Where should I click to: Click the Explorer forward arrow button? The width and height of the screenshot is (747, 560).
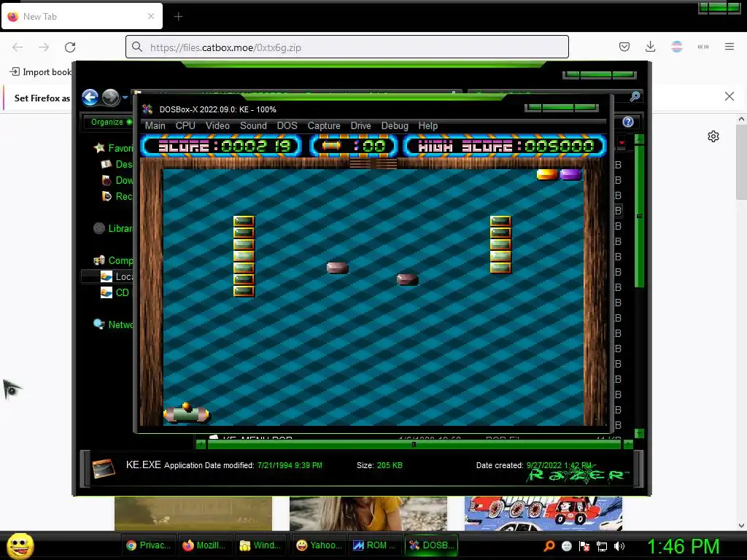click(x=111, y=97)
